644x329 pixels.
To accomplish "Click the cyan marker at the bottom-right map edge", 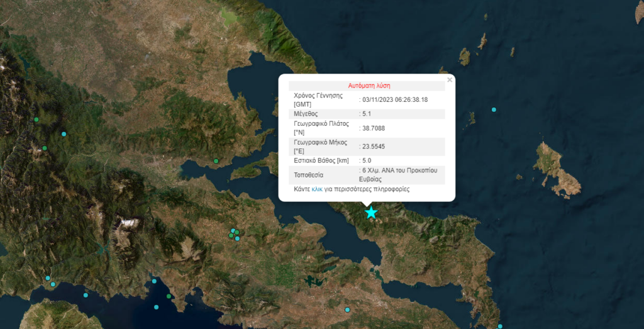I will [x=500, y=326].
